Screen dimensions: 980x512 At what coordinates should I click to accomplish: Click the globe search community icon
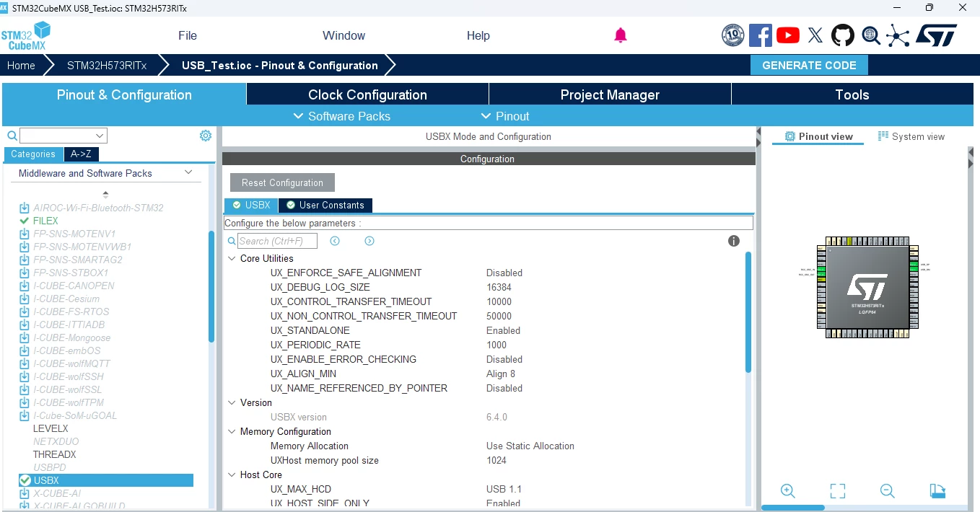(871, 35)
